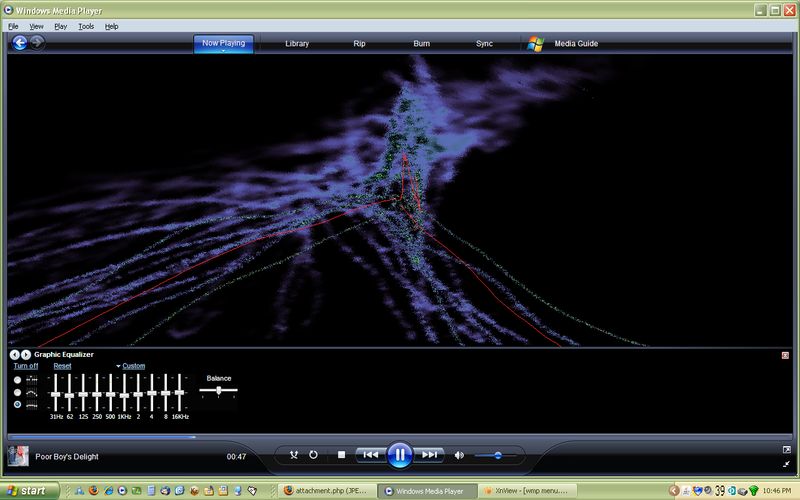Select independent slider movement option
This screenshot has height=500, width=800.
(x=17, y=380)
